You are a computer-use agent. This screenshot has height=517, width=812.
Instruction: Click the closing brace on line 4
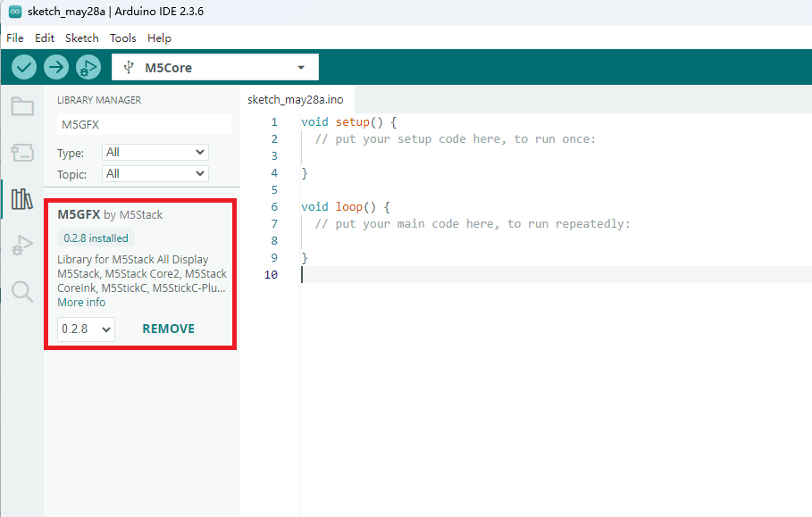305,172
